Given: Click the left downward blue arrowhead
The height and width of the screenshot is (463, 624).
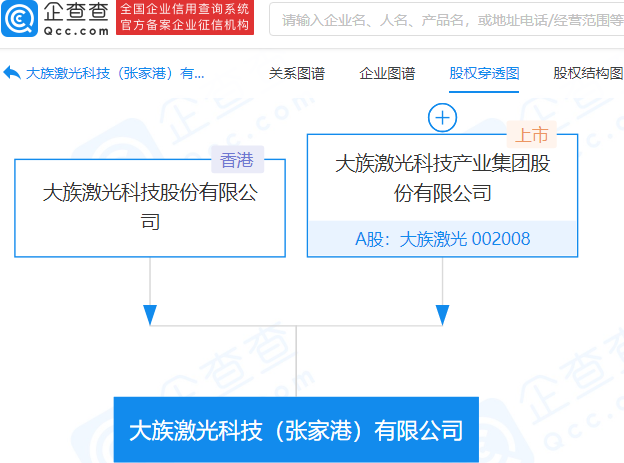Looking at the screenshot, I should (150, 314).
